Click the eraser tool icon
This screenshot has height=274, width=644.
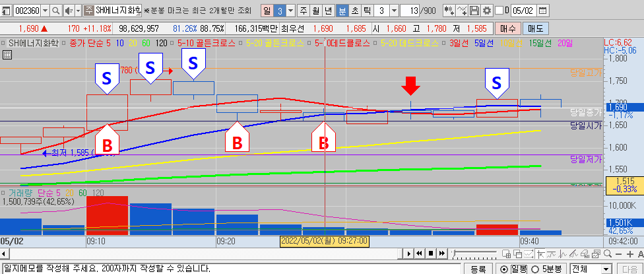click(585, 254)
